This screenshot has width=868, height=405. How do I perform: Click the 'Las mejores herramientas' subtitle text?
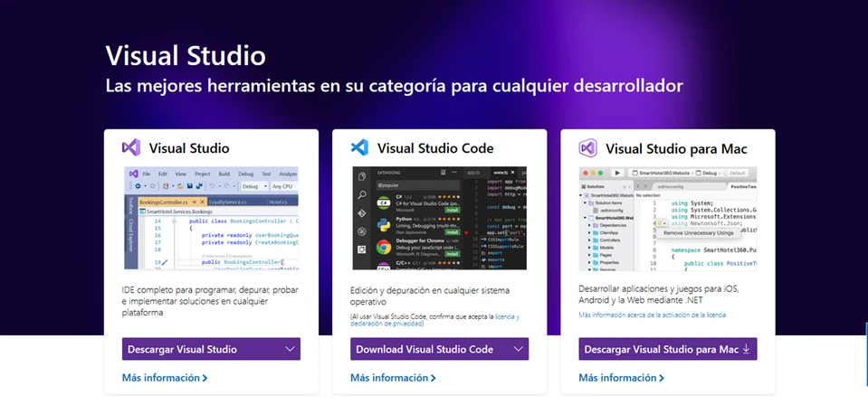coord(394,86)
